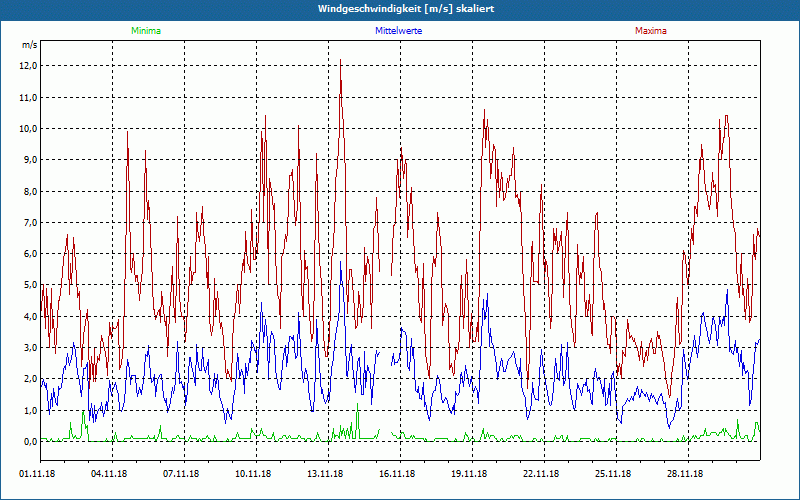800x500 pixels.
Task: Click the 1,0 y-axis value
Action: [31, 410]
